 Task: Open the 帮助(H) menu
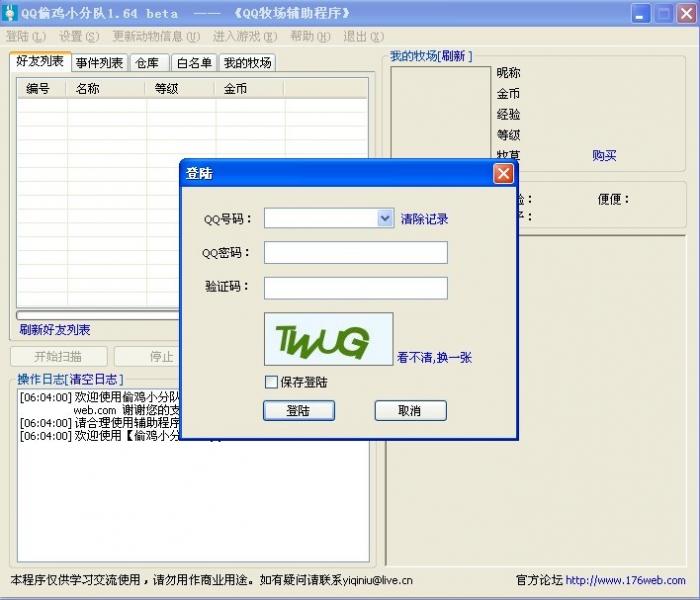[x=310, y=36]
